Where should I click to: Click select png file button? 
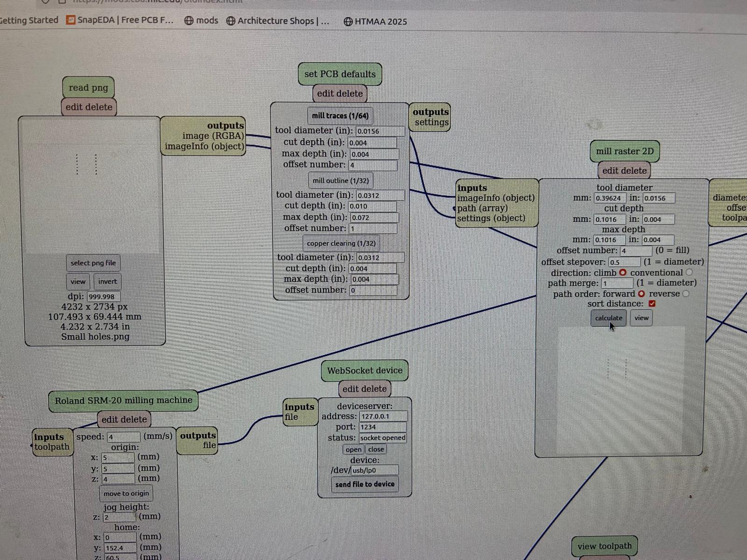93,263
